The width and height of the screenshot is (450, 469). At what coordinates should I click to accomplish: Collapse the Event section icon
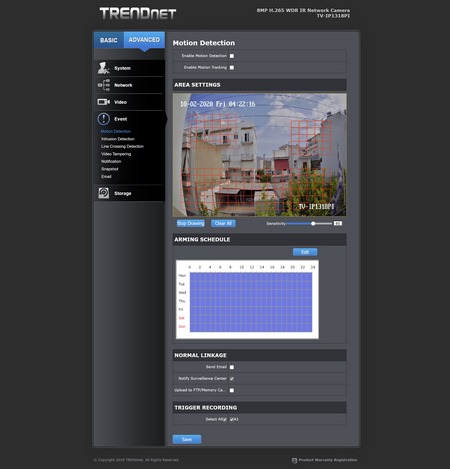[x=104, y=119]
